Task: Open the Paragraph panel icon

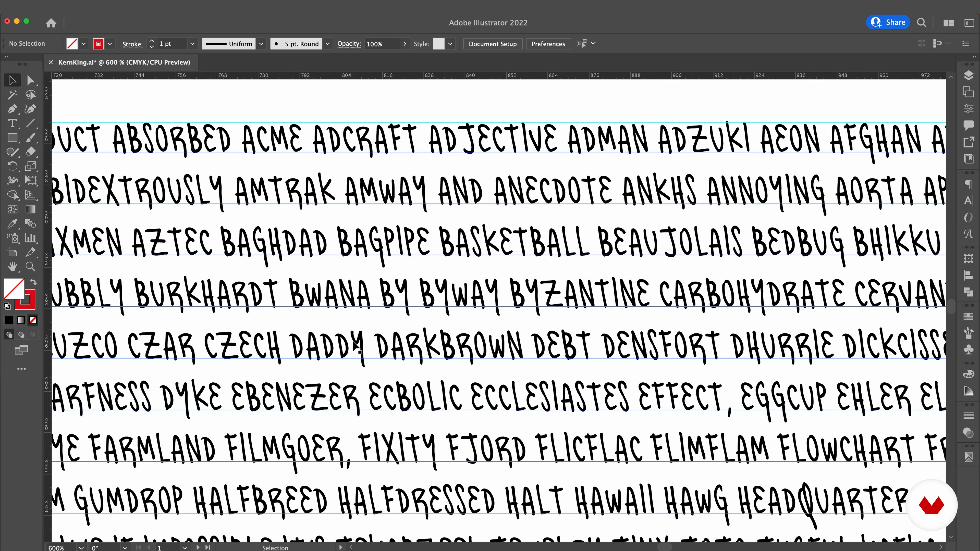Action: [x=969, y=184]
